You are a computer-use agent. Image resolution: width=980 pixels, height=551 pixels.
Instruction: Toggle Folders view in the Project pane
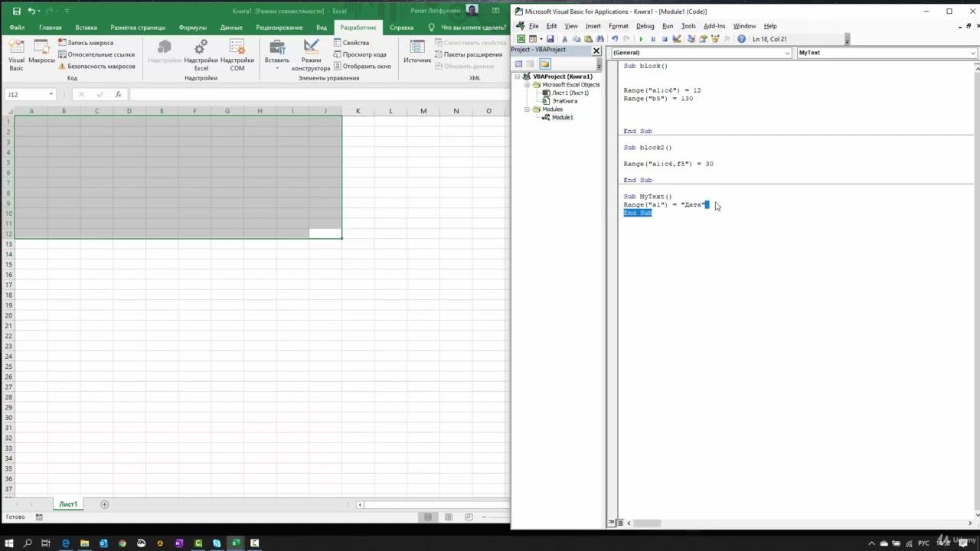544,64
